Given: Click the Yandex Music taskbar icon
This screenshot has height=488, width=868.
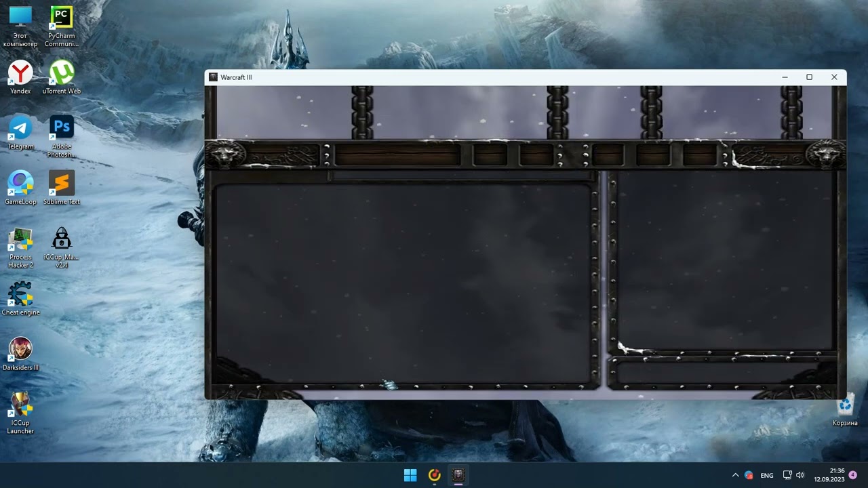Looking at the screenshot, I should (x=435, y=475).
